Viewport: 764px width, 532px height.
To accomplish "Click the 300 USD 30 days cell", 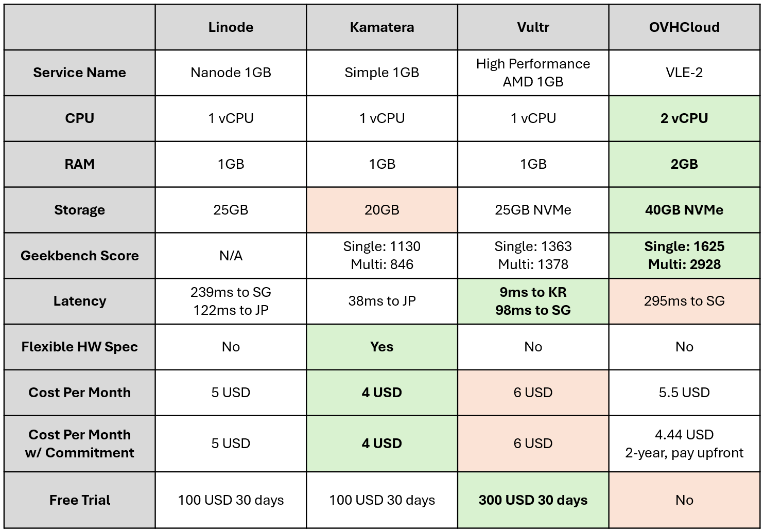I will [x=533, y=500].
